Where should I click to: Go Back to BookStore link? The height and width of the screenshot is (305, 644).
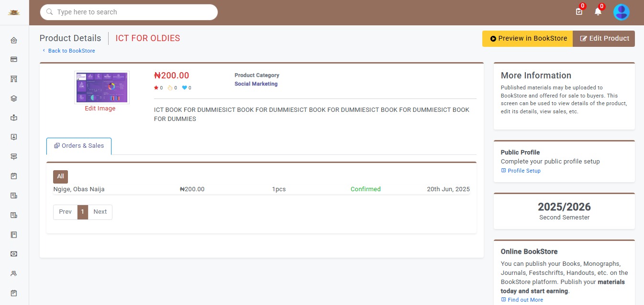(x=71, y=51)
